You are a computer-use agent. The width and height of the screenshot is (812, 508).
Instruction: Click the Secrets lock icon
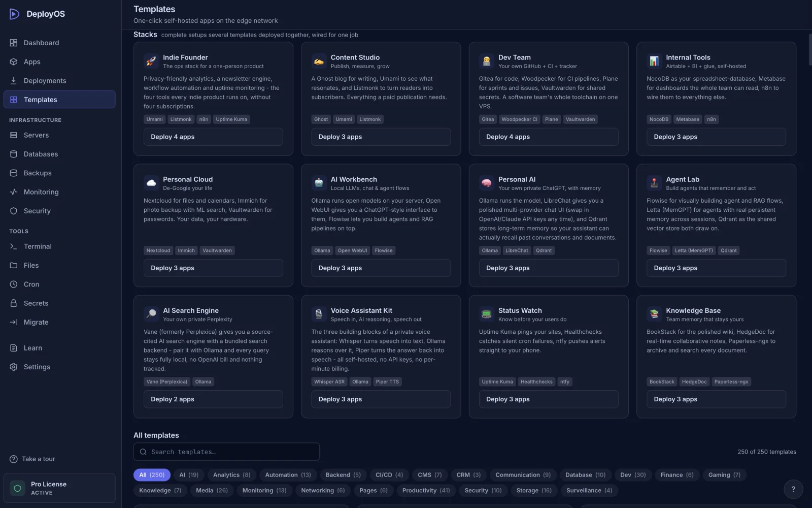(14, 303)
